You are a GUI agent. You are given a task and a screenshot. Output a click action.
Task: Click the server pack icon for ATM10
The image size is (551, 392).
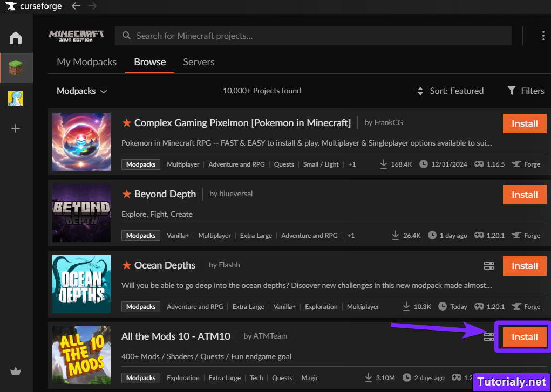tap(489, 337)
